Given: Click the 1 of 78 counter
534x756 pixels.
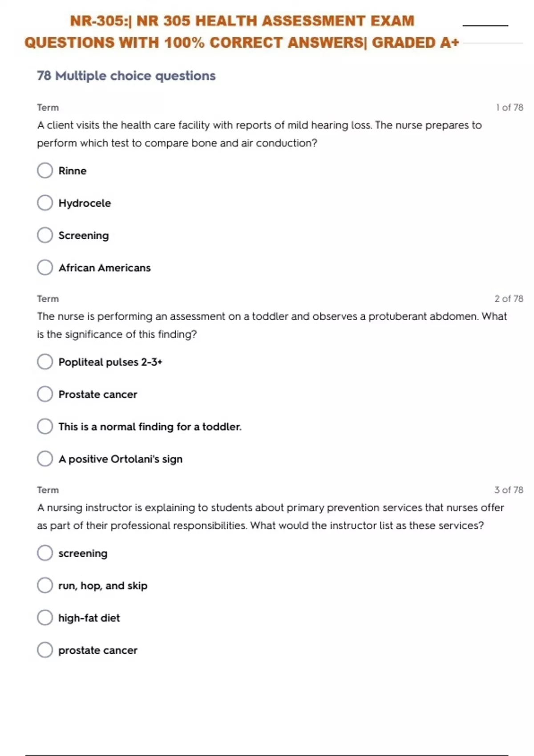Looking at the screenshot, I should (509, 108).
